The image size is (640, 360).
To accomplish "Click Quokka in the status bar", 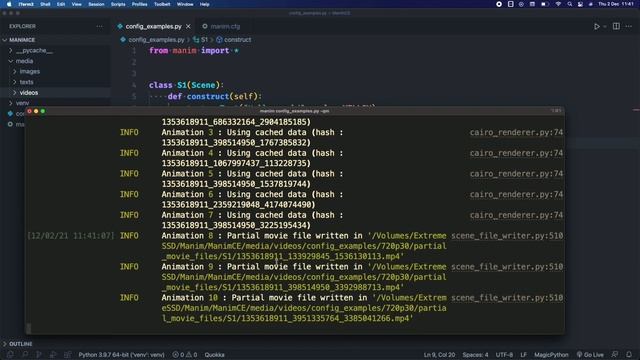I will (x=214, y=355).
